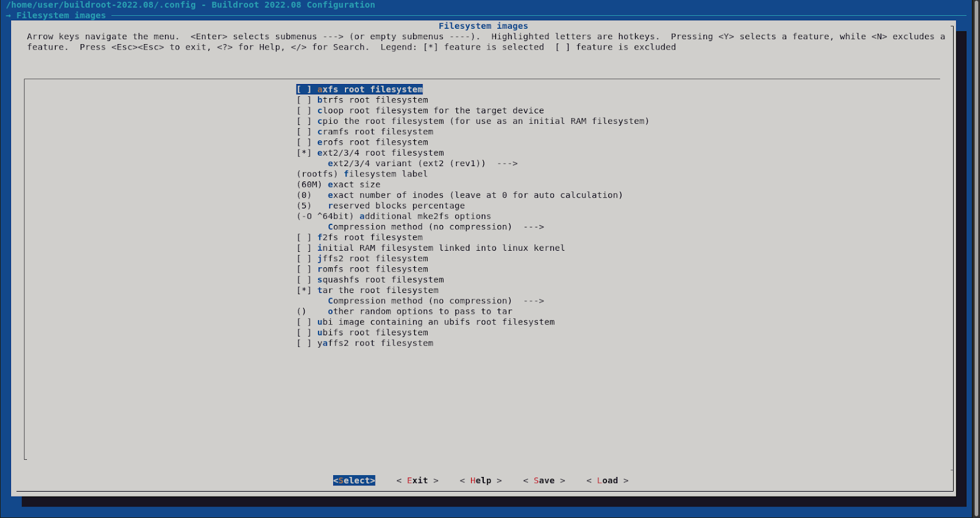Toggle the cpio root filesystem option

pyautogui.click(x=304, y=121)
